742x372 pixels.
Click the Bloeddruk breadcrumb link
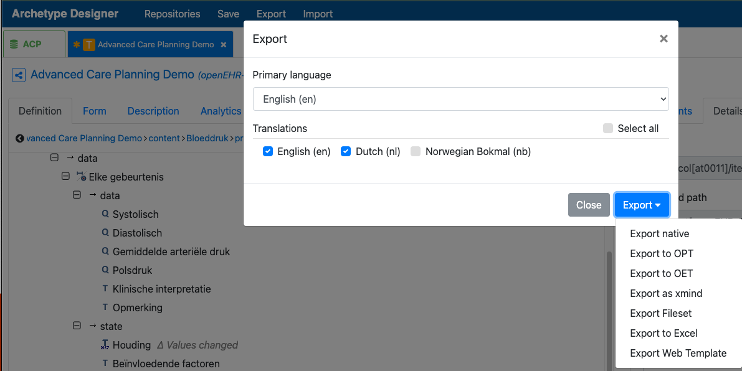pos(207,138)
